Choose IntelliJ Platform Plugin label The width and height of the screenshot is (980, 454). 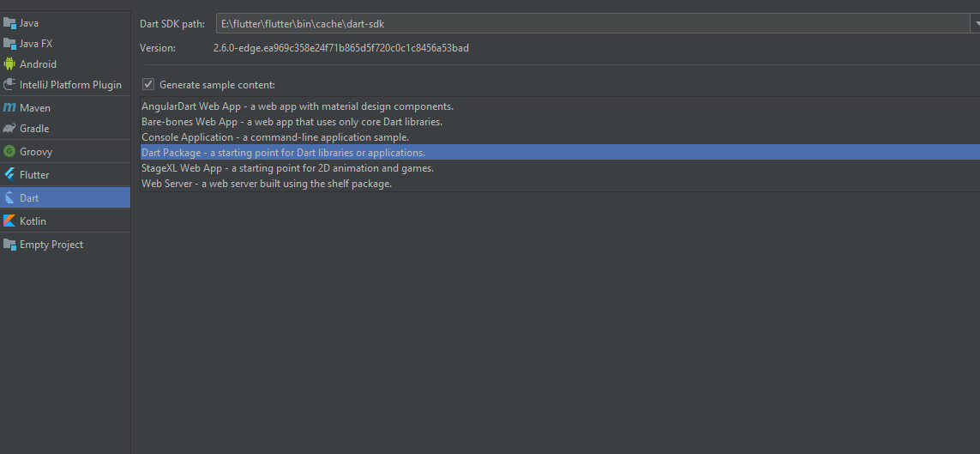pos(70,84)
